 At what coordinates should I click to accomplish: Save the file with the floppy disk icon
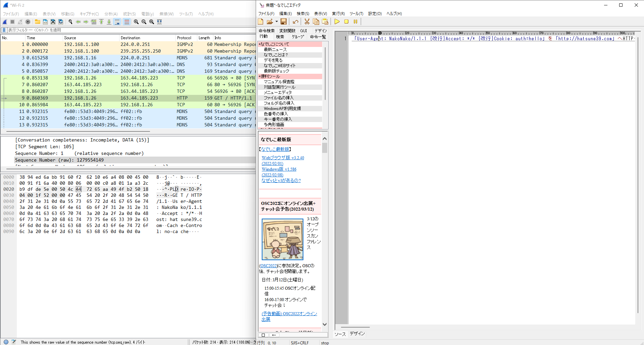click(x=284, y=21)
